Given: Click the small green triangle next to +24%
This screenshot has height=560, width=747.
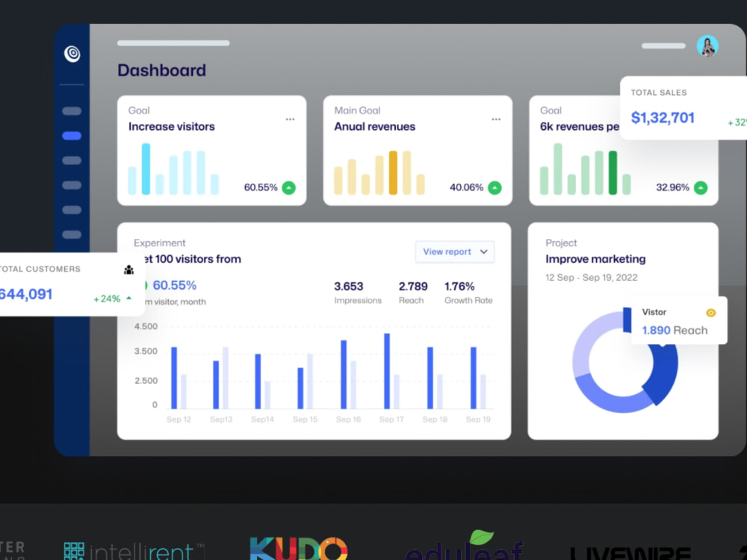Looking at the screenshot, I should (128, 298).
